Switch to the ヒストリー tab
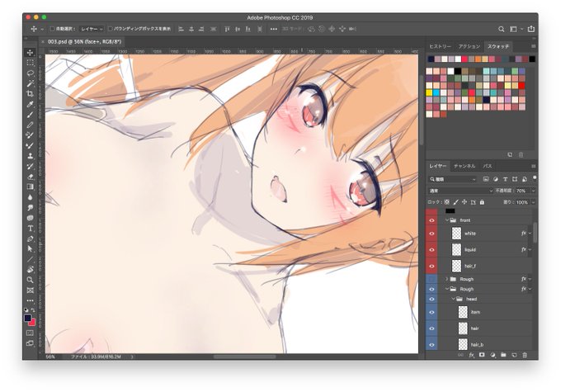Screen dimensions: 561x392 [x=440, y=46]
